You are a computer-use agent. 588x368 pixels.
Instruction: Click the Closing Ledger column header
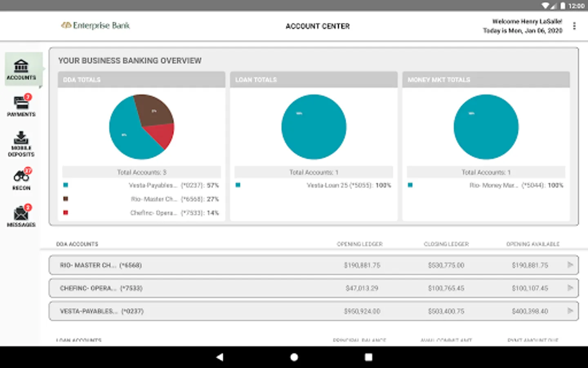pos(446,244)
